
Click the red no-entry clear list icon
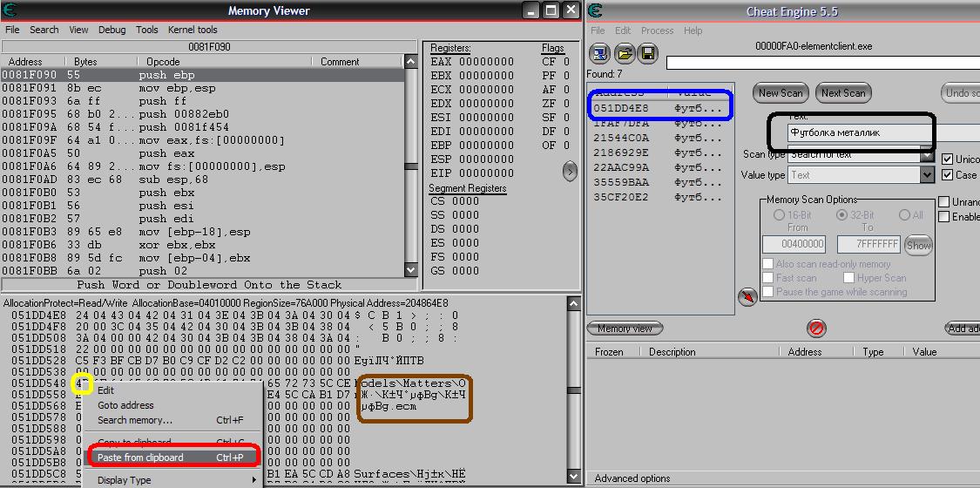coord(816,328)
